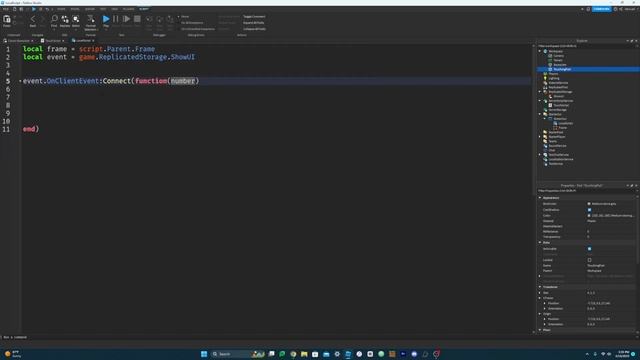Collapse ReplicatedStorage node in Explorer

pos(540,92)
